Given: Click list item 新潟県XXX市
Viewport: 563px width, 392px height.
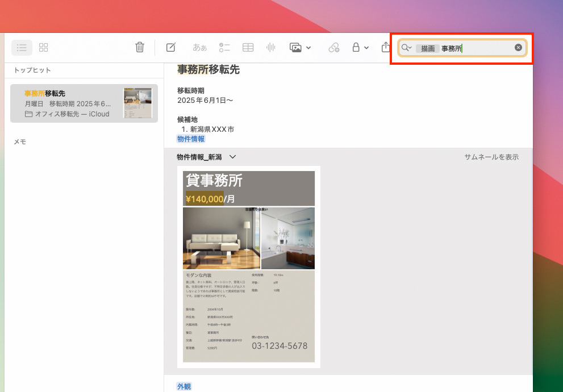Looking at the screenshot, I should (212, 129).
